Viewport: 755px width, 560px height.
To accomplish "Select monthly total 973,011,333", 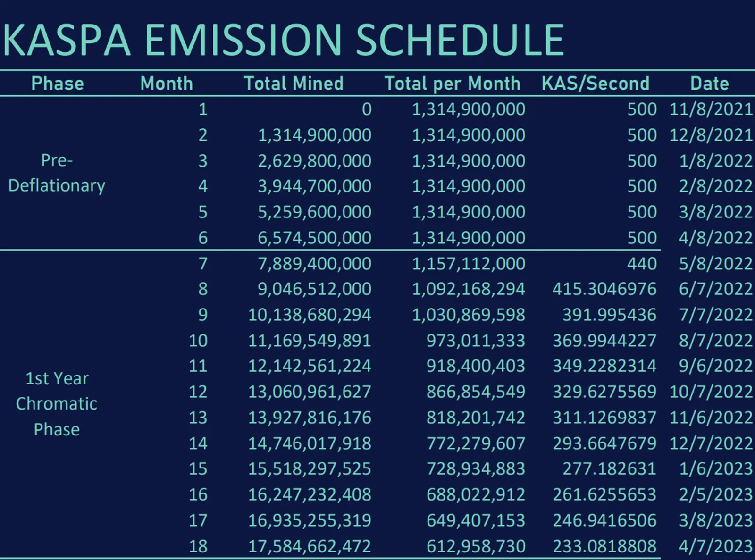I will click(x=476, y=340).
